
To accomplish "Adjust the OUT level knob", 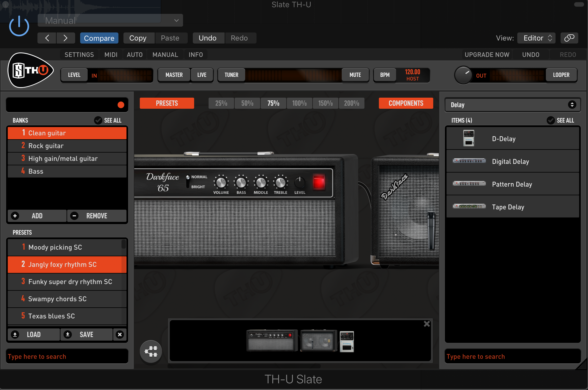I will coord(463,75).
